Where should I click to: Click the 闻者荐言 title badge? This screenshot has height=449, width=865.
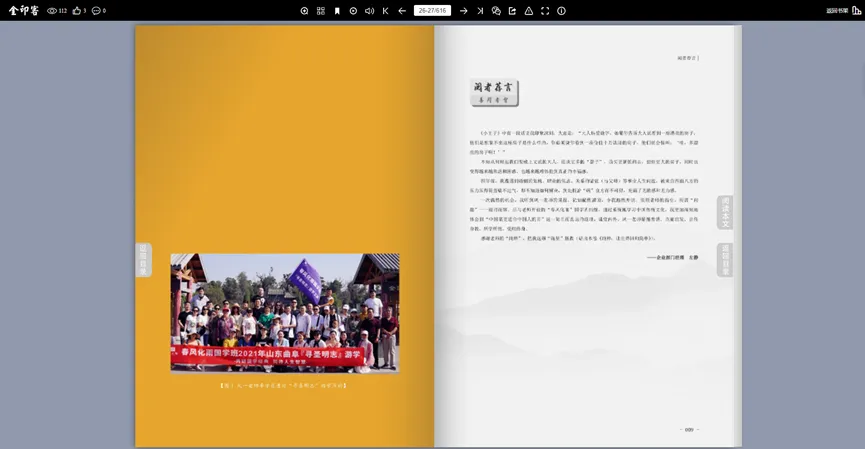click(x=494, y=93)
